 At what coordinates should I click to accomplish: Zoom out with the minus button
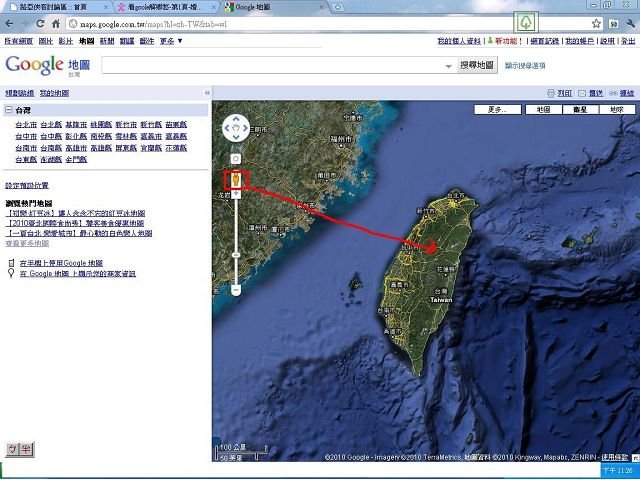[236, 290]
